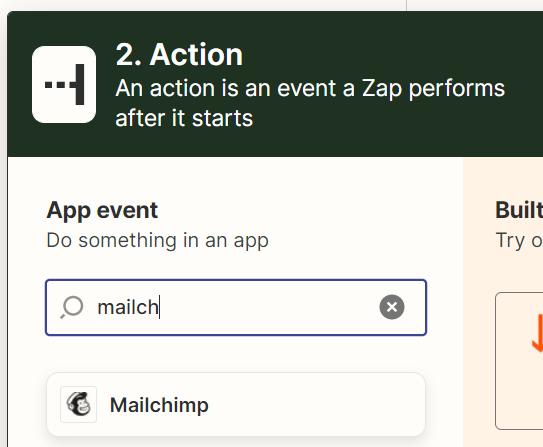Click the partially visible "Built" heading
The height and width of the screenshot is (447, 543).
click(519, 210)
